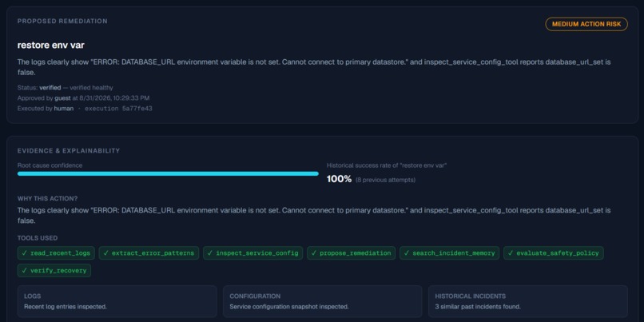
Task: Select the search_incident_memory tool chip
Action: (449, 253)
